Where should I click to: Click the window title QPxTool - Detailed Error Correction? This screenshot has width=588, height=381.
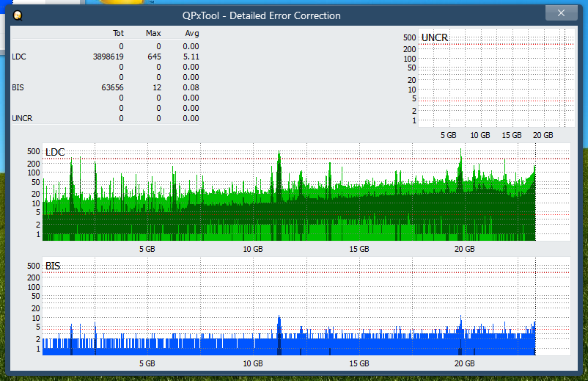tap(262, 15)
